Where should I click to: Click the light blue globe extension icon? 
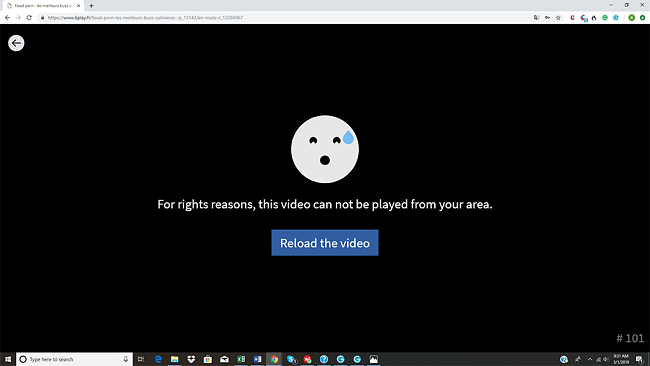(x=616, y=18)
